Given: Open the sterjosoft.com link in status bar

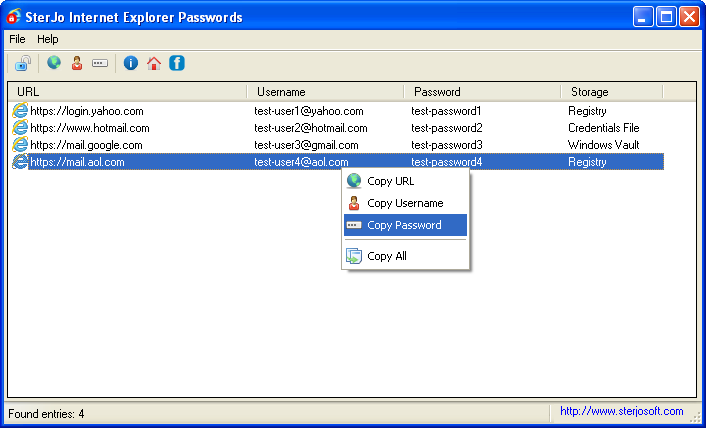Looking at the screenshot, I should pos(621,411).
